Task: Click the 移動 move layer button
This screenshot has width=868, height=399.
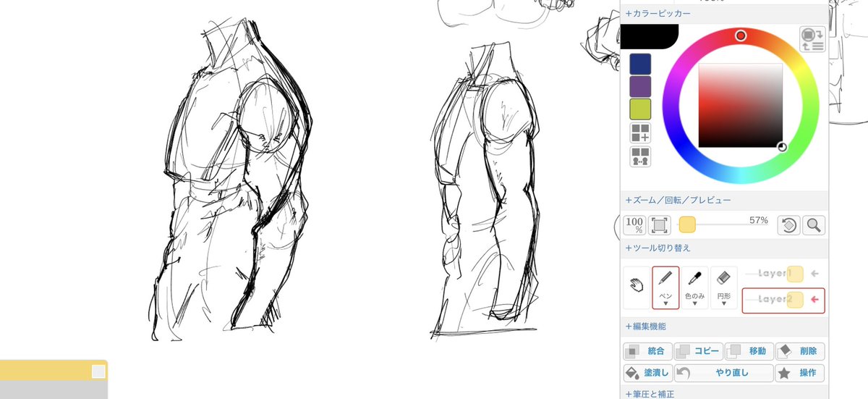Action: (749, 351)
